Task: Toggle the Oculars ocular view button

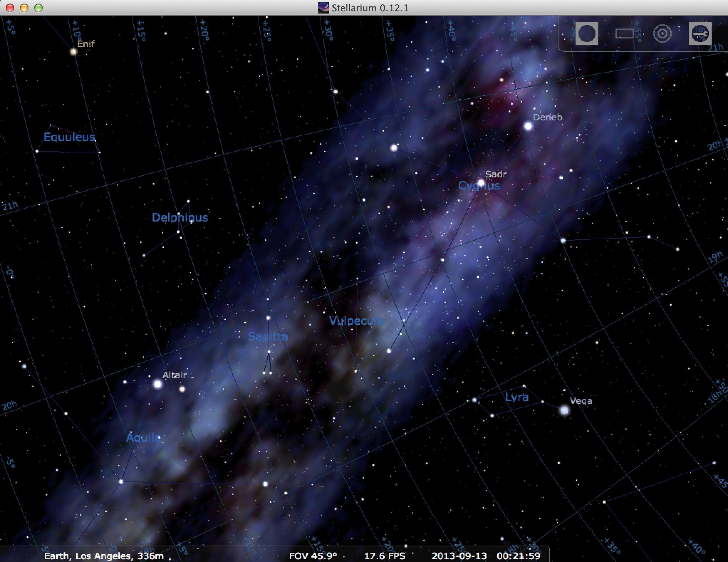Action: (x=587, y=33)
